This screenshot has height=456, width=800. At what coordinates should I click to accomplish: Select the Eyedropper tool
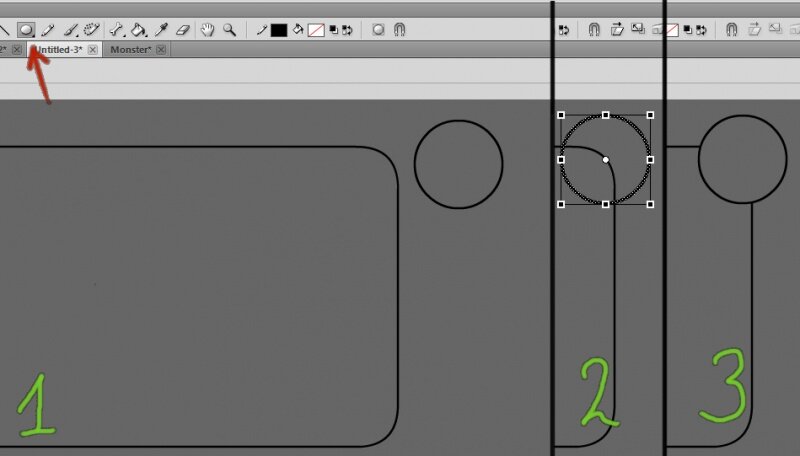coord(160,30)
